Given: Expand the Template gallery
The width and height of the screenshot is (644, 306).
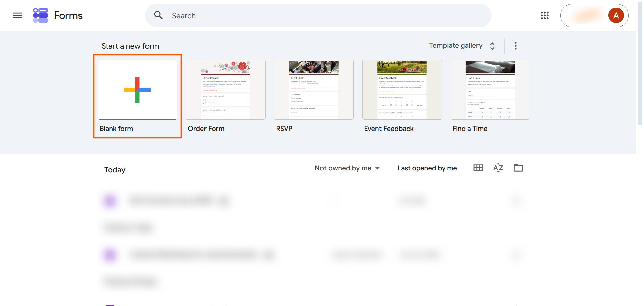Looking at the screenshot, I should pos(462,46).
